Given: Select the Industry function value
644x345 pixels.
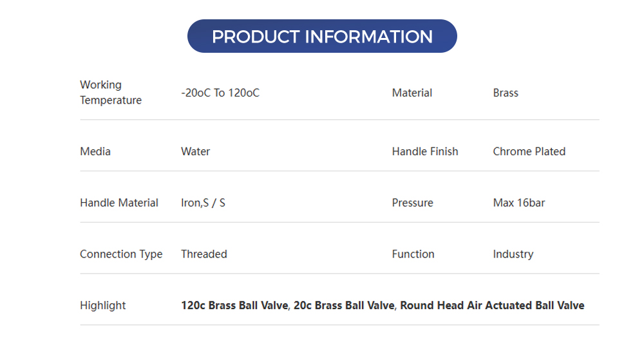Looking at the screenshot, I should pos(513,254).
